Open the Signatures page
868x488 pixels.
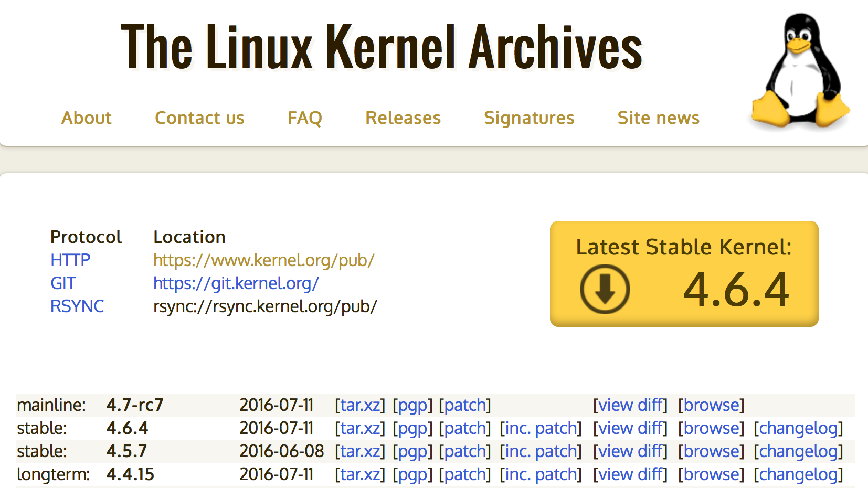coord(529,118)
